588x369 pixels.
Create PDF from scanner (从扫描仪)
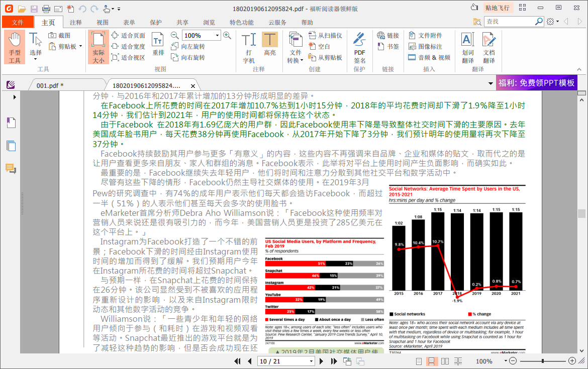click(325, 35)
